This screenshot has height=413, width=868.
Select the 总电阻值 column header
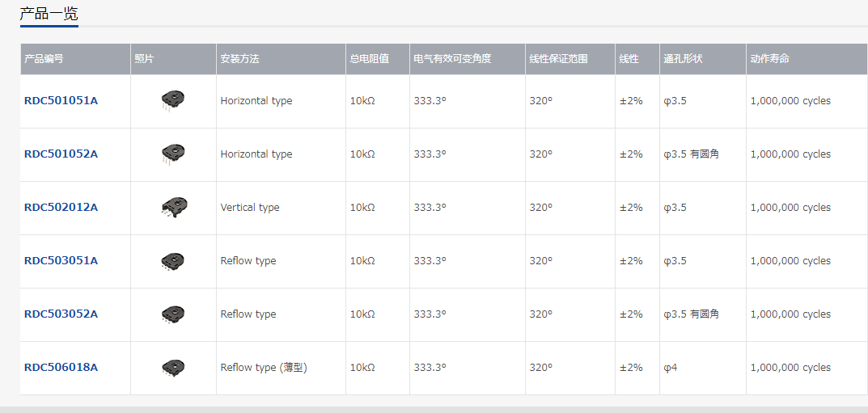click(x=369, y=59)
